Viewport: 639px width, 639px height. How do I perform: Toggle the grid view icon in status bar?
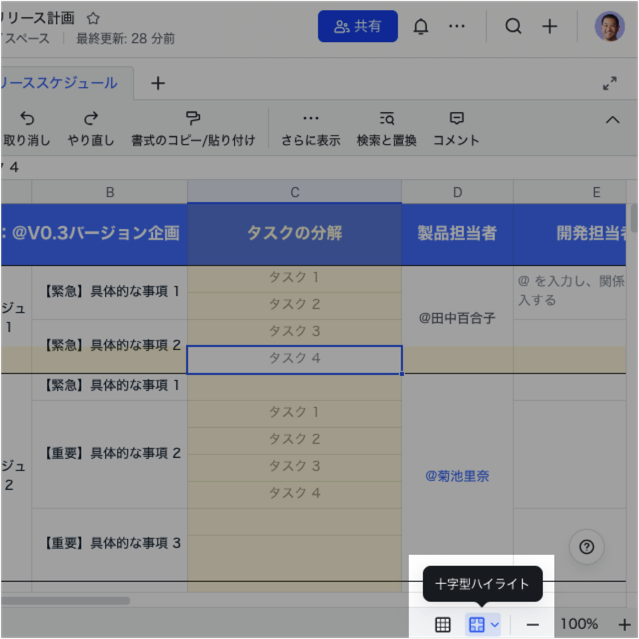pyautogui.click(x=443, y=624)
